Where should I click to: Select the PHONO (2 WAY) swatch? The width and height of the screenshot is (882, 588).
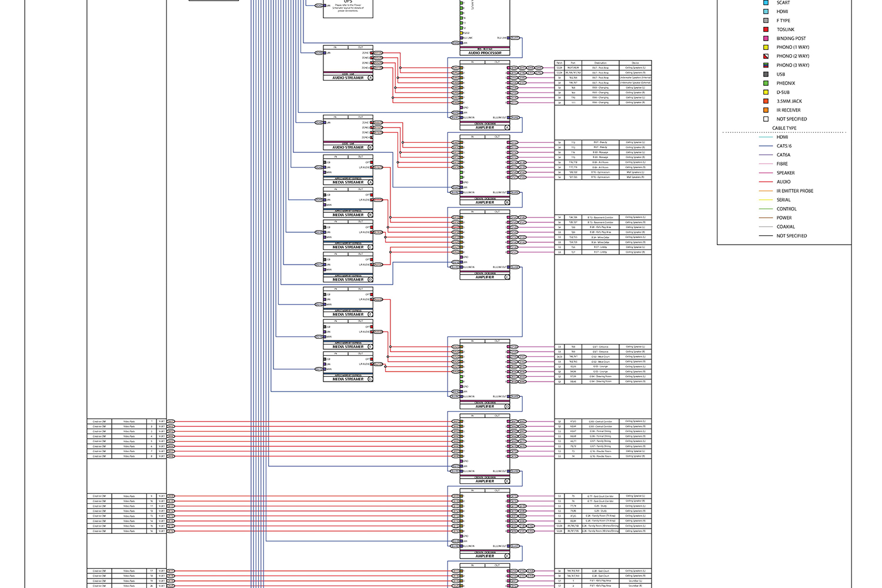click(x=766, y=56)
